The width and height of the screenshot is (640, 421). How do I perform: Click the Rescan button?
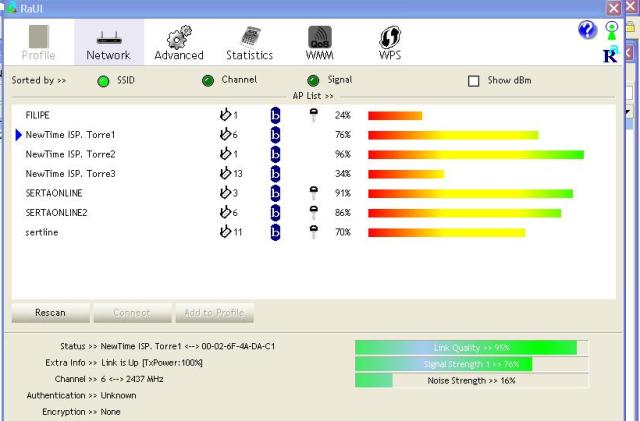click(x=51, y=313)
